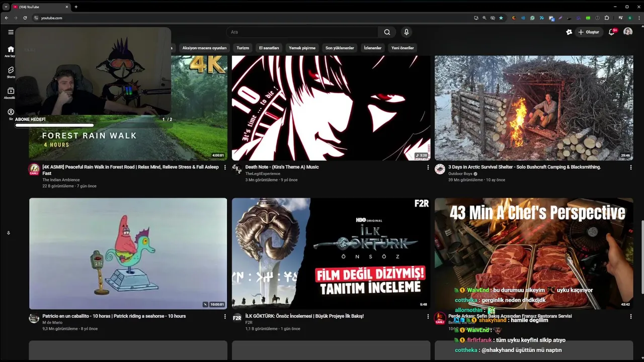The width and height of the screenshot is (644, 362).
Task: Open 4K ASMR Peaceful Rain Walk title
Action: 131,170
